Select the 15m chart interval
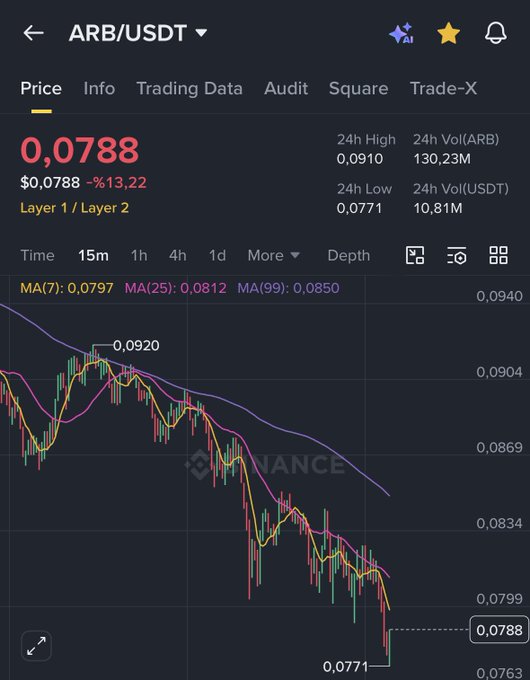Image resolution: width=530 pixels, height=680 pixels. coord(93,255)
